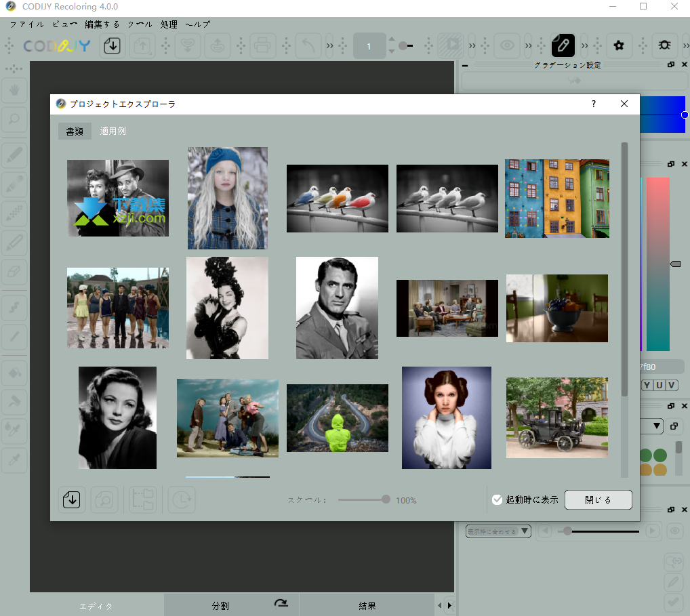Image resolution: width=690 pixels, height=616 pixels.
Task: Select the dotted pattern pen tool
Action: (x=14, y=214)
